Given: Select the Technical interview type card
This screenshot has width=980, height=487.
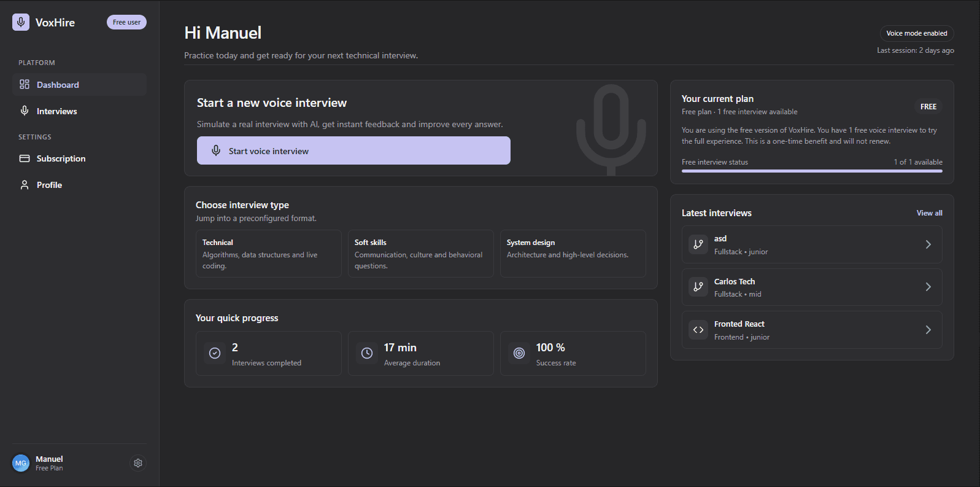Looking at the screenshot, I should tap(269, 254).
